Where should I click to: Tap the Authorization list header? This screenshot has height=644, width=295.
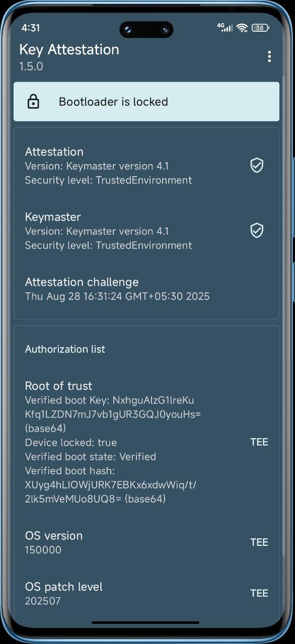pyautogui.click(x=65, y=349)
